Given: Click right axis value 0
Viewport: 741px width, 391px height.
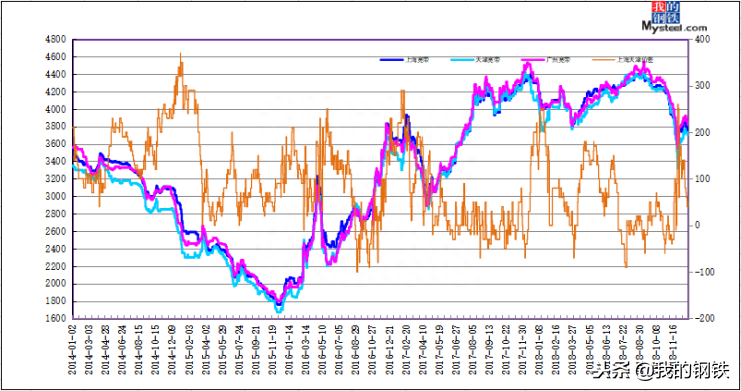Looking at the screenshot, I should click(698, 226).
